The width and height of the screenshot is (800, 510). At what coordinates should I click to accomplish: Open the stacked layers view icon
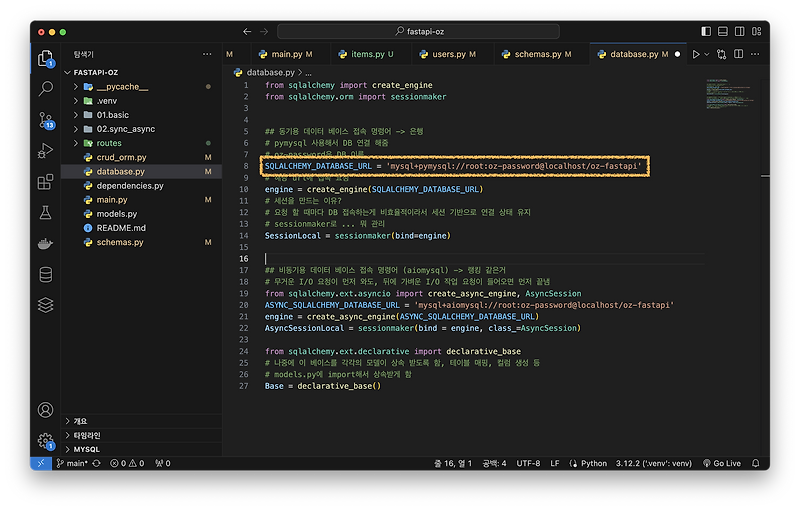pos(45,305)
